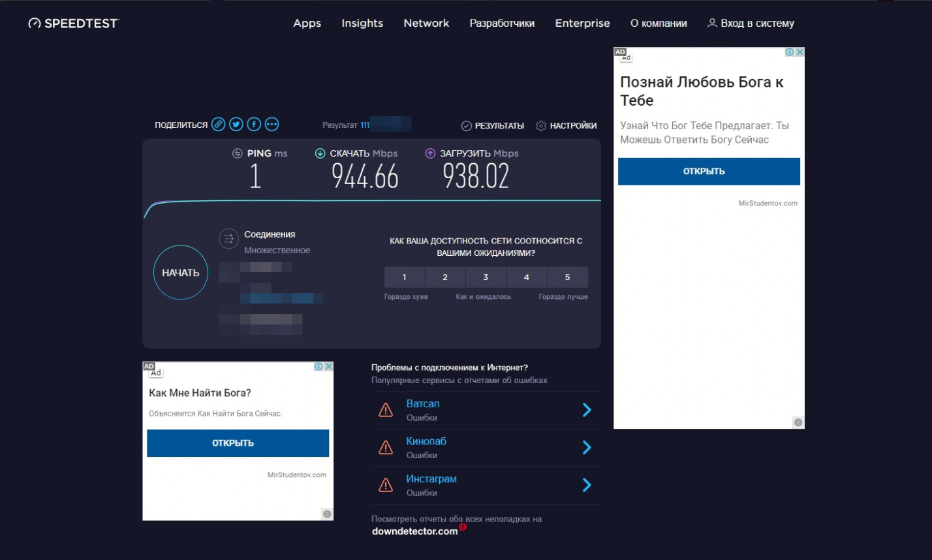Click the ping value 1
The image size is (932, 560).
click(255, 176)
